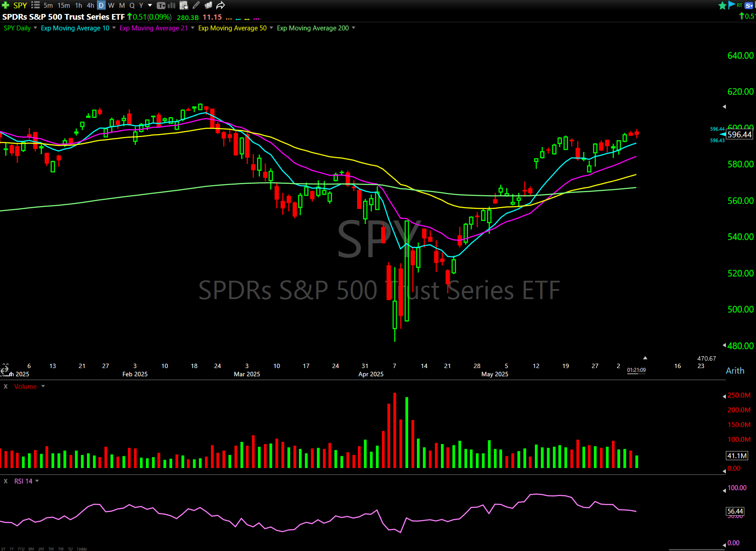Click the blue flag icon

point(732,5)
